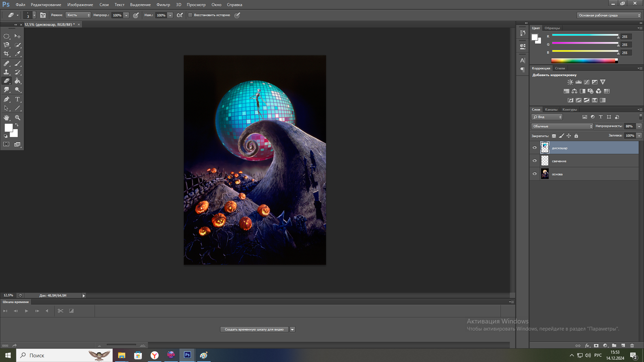The height and width of the screenshot is (362, 644).
Task: Select the Pen tool
Action: pyautogui.click(x=7, y=99)
